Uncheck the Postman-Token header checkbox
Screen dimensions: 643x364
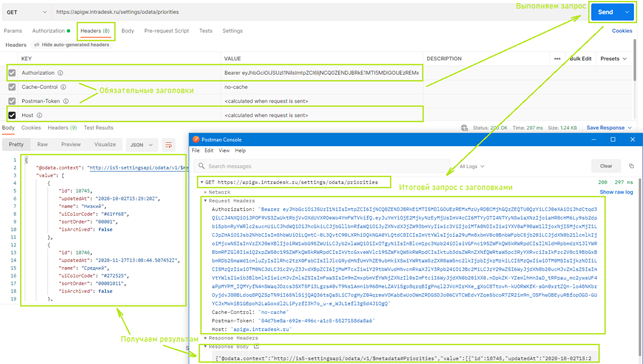12,101
